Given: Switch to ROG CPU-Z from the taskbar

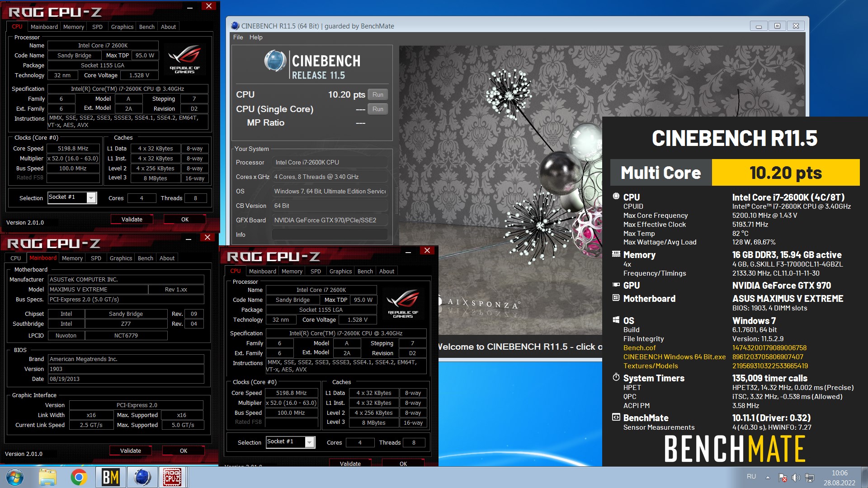Looking at the screenshot, I should 172,477.
